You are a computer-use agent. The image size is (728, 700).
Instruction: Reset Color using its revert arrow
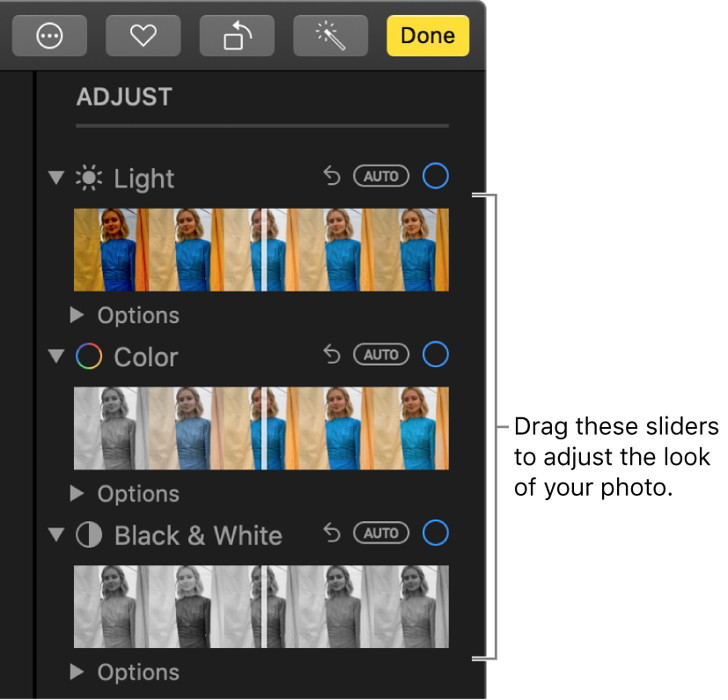[x=331, y=354]
